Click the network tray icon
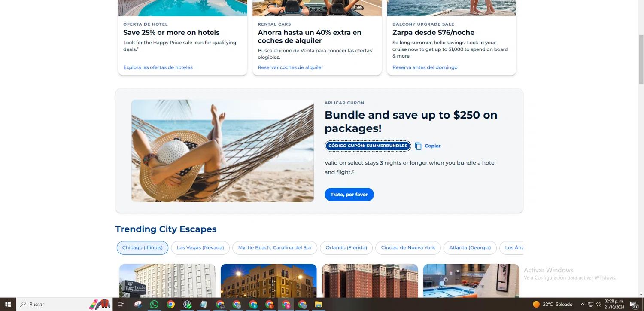Viewport: 644px width, 311px height. 590,304
